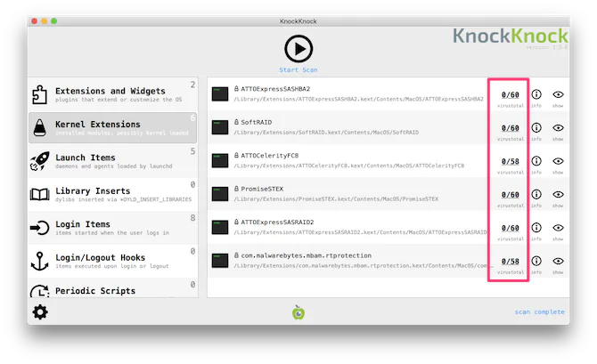Select the ATTOExpressSASHBA2 item name

pos(275,89)
